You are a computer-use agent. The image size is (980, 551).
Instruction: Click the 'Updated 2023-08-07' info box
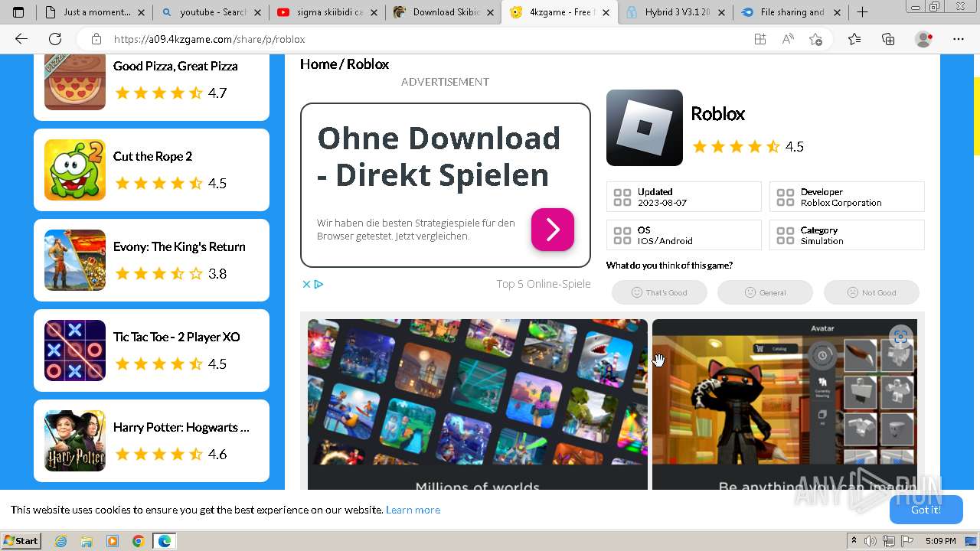coord(684,197)
